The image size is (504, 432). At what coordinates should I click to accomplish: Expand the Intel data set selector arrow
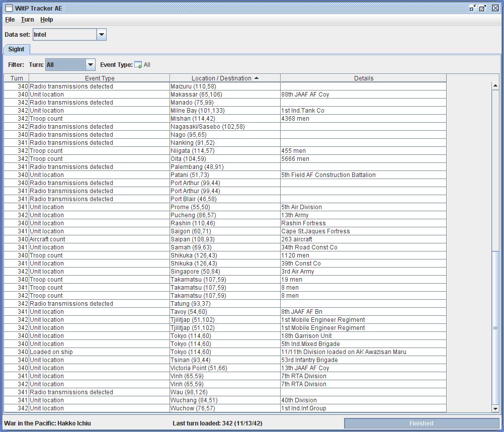(101, 34)
